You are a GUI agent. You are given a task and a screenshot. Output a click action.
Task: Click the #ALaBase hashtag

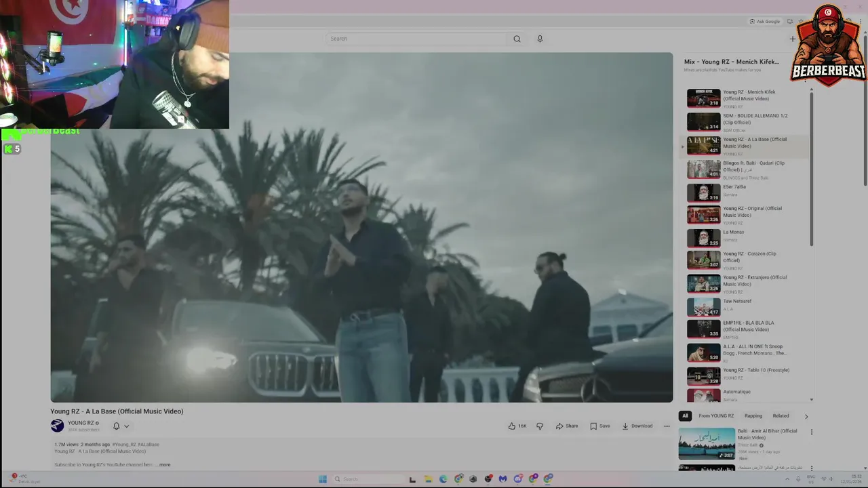pos(149,445)
